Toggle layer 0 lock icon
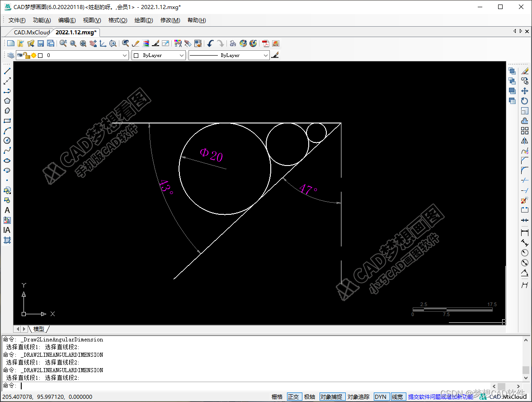The image size is (532, 402). tap(27, 55)
